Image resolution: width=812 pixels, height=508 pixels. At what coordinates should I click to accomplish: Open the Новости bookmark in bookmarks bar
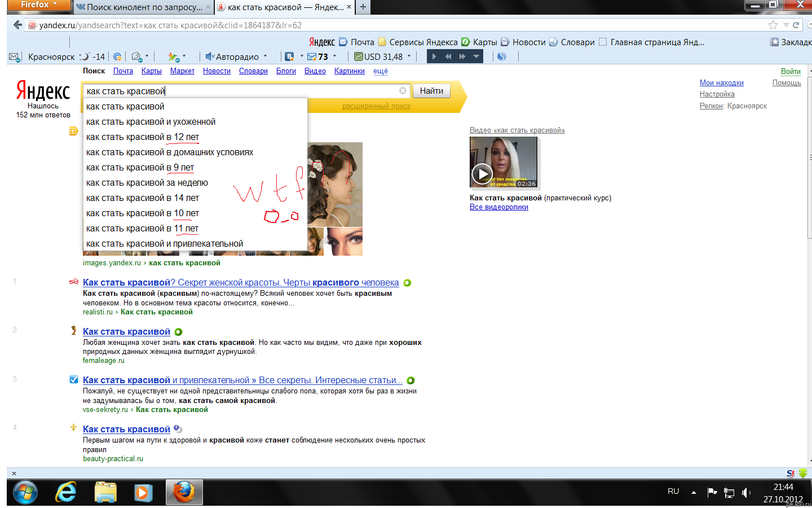[523, 42]
